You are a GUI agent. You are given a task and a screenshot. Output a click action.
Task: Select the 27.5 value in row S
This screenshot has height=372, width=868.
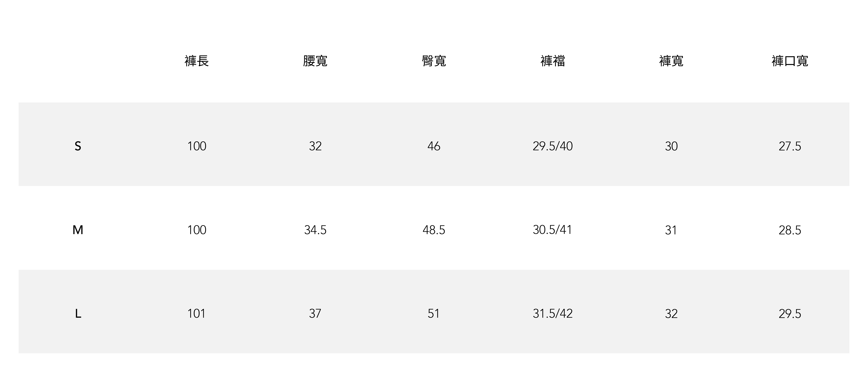pyautogui.click(x=790, y=146)
